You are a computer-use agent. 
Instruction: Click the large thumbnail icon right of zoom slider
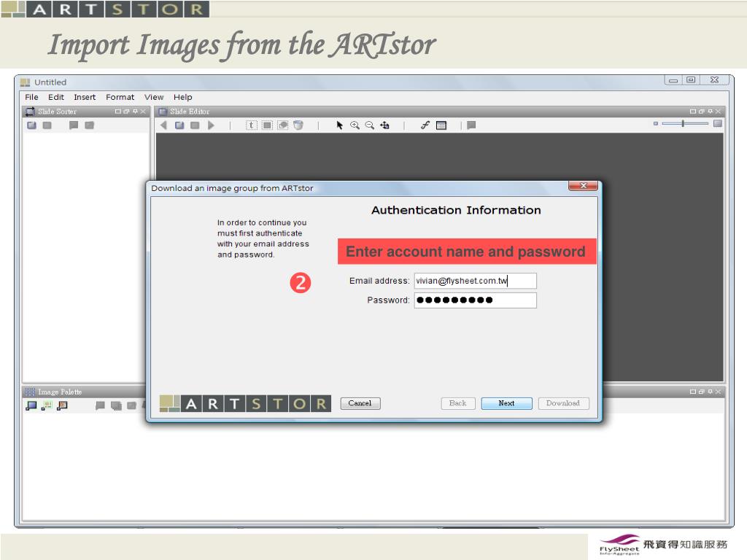tap(718, 123)
